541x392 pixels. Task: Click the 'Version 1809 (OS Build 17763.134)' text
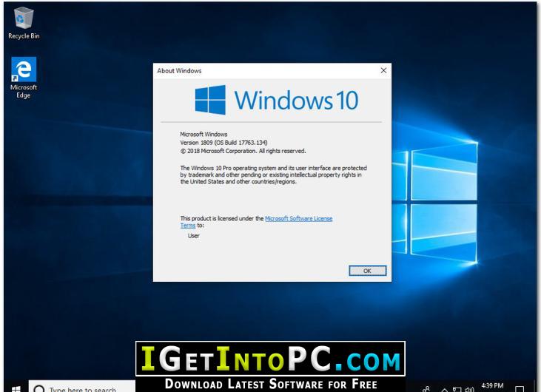(x=224, y=143)
